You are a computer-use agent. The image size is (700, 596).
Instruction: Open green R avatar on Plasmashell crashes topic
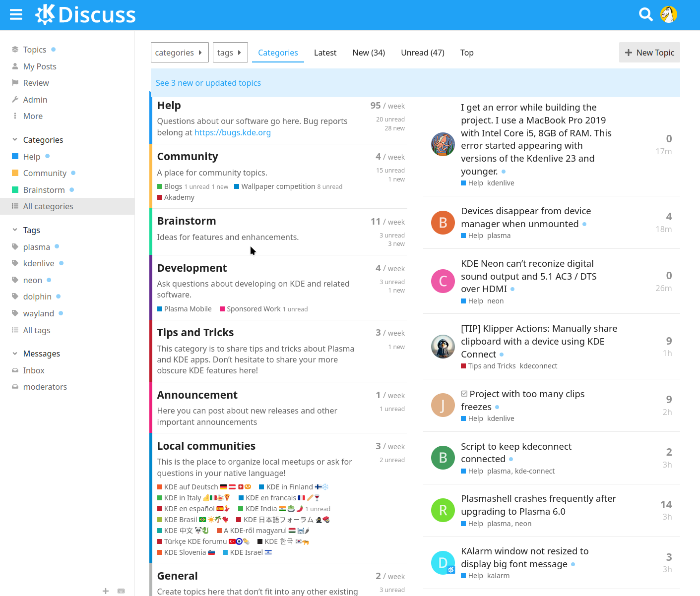(443, 510)
